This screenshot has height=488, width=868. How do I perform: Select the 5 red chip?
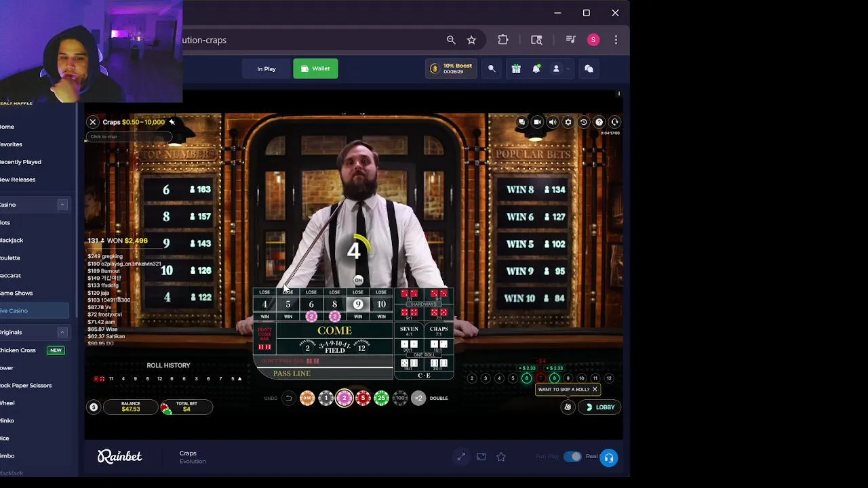363,398
